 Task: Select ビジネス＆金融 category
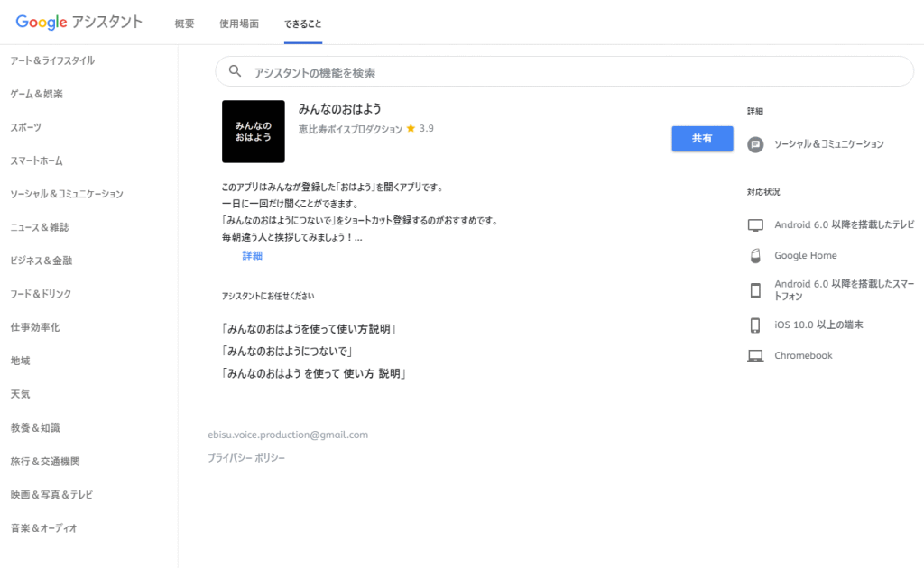(x=42, y=261)
